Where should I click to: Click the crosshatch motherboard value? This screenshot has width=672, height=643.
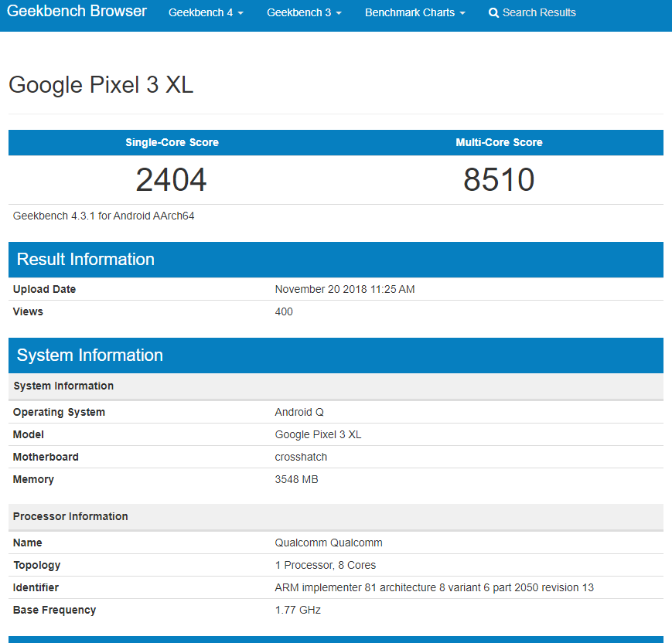[x=301, y=457]
